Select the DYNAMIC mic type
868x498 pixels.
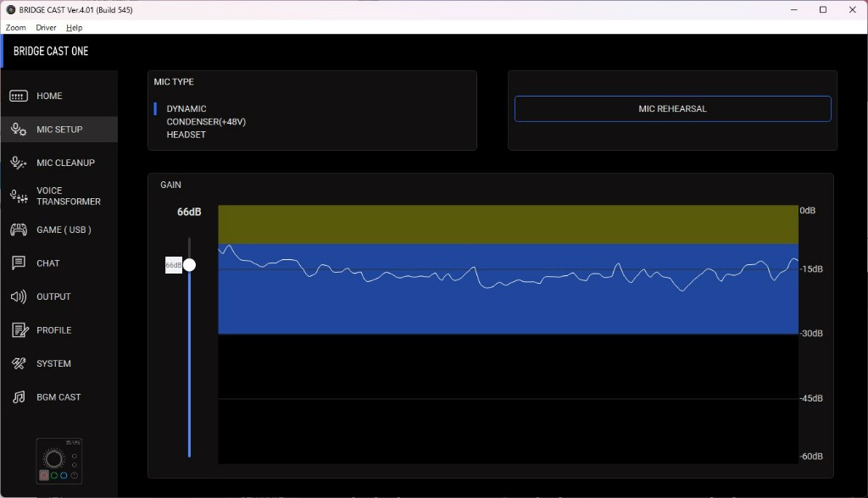click(186, 109)
